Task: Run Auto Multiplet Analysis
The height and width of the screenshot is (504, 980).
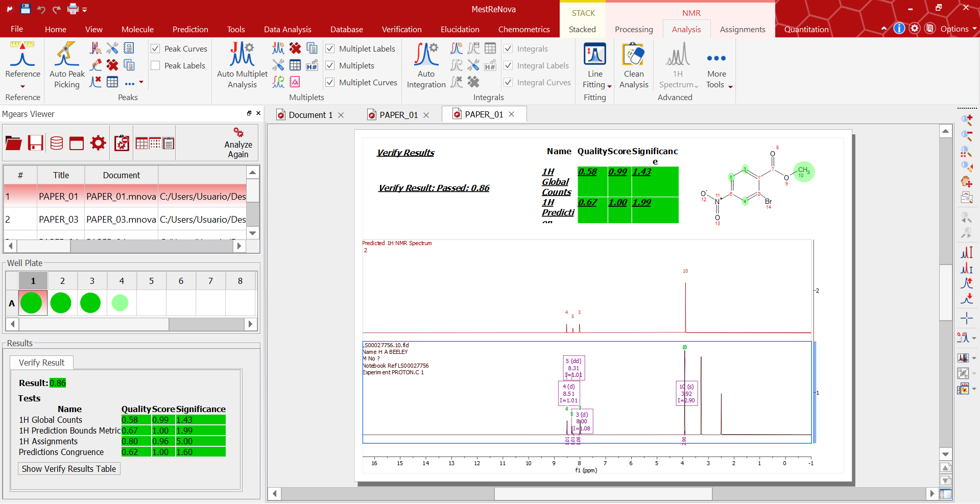Action: click(242, 55)
